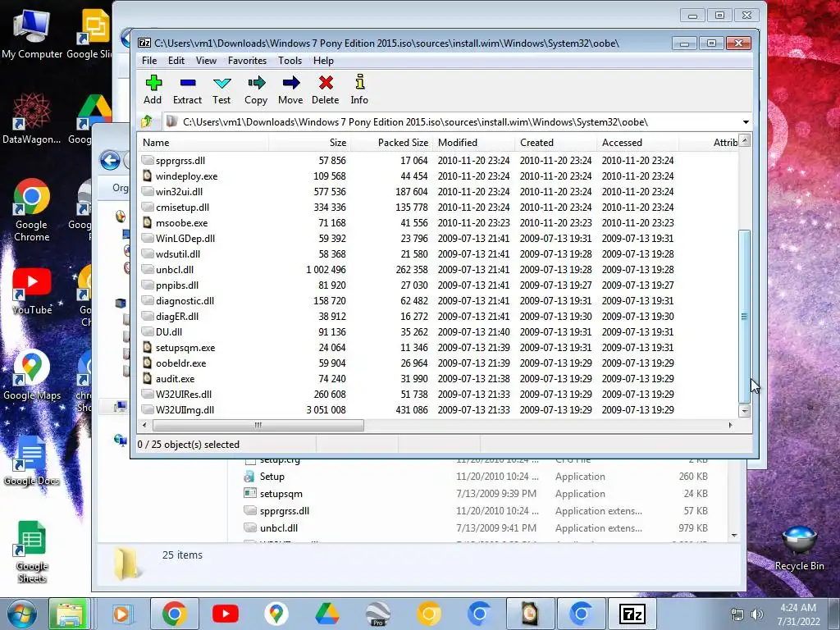
Task: Open YouTube desktop shortcut
Action: pyautogui.click(x=32, y=291)
